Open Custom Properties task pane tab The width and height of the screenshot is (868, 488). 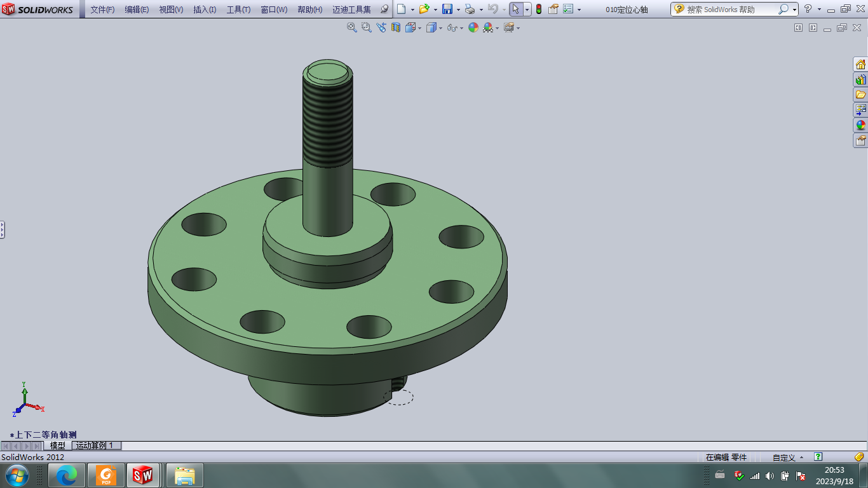click(860, 140)
